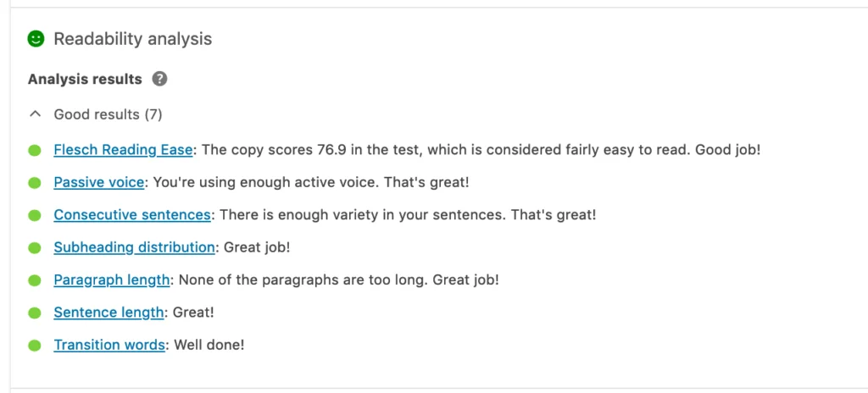The width and height of the screenshot is (868, 393).
Task: Click green dot next to Passive voice
Action: (x=35, y=183)
